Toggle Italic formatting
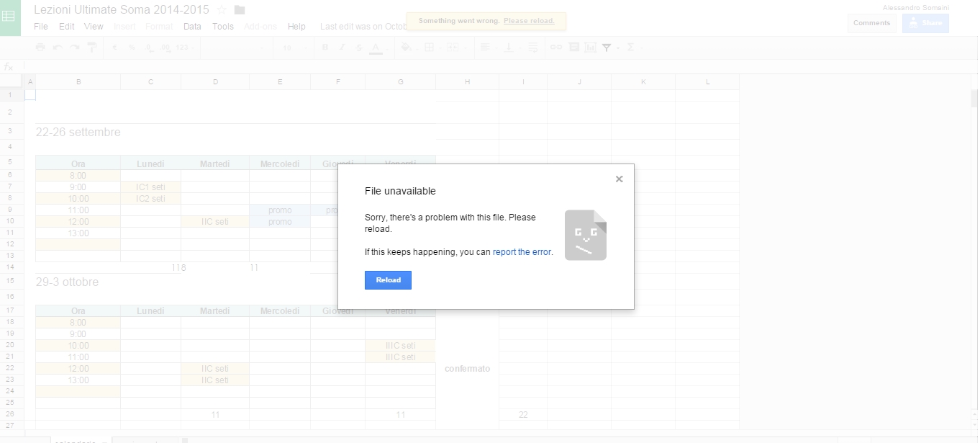 coord(342,48)
